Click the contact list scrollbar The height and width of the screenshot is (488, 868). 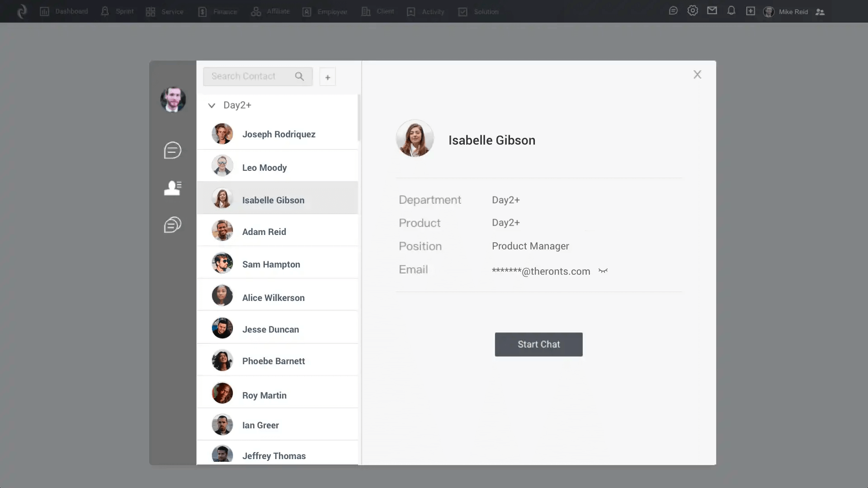359,118
